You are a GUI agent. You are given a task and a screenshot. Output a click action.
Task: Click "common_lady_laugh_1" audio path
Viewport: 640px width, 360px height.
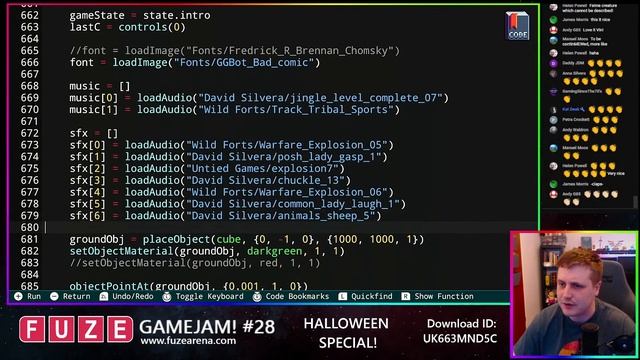coord(336,204)
